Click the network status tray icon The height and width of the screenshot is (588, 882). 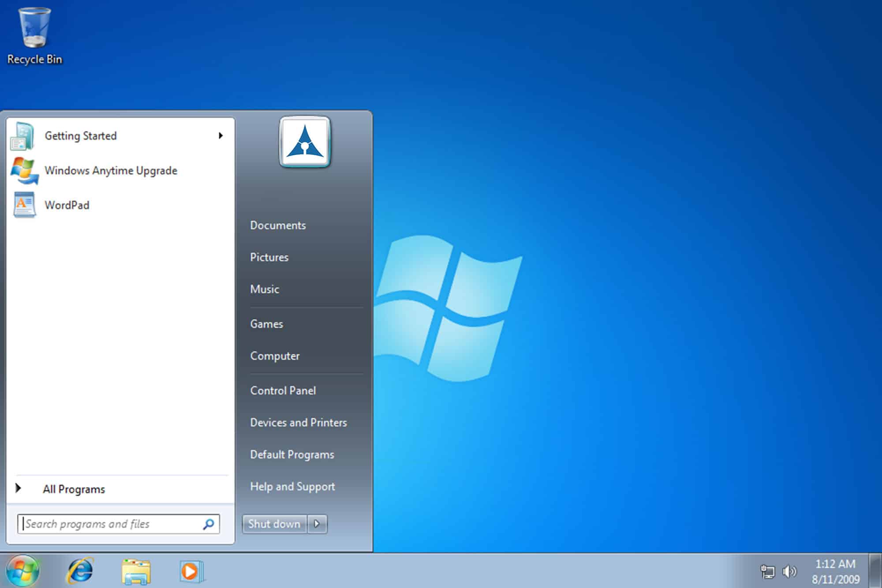pyautogui.click(x=768, y=572)
